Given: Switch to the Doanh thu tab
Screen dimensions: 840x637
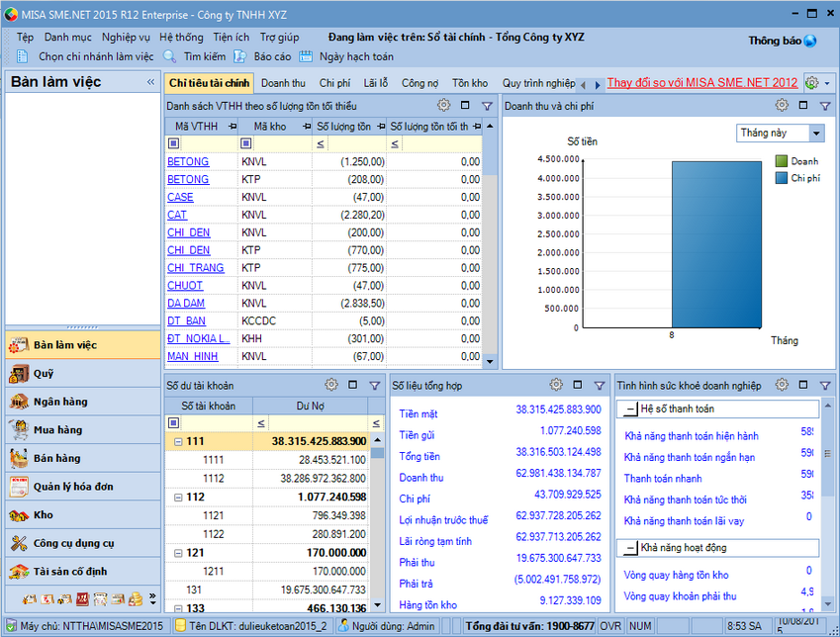Looking at the screenshot, I should [x=283, y=83].
